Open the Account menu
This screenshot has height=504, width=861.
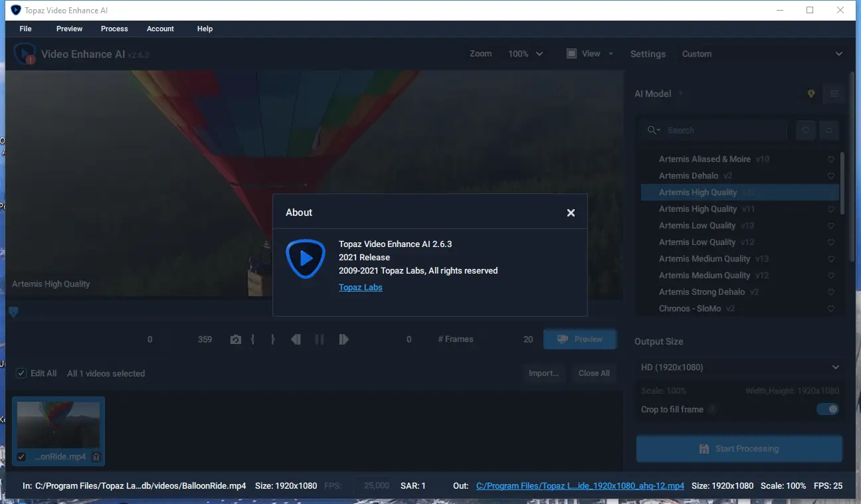click(160, 29)
